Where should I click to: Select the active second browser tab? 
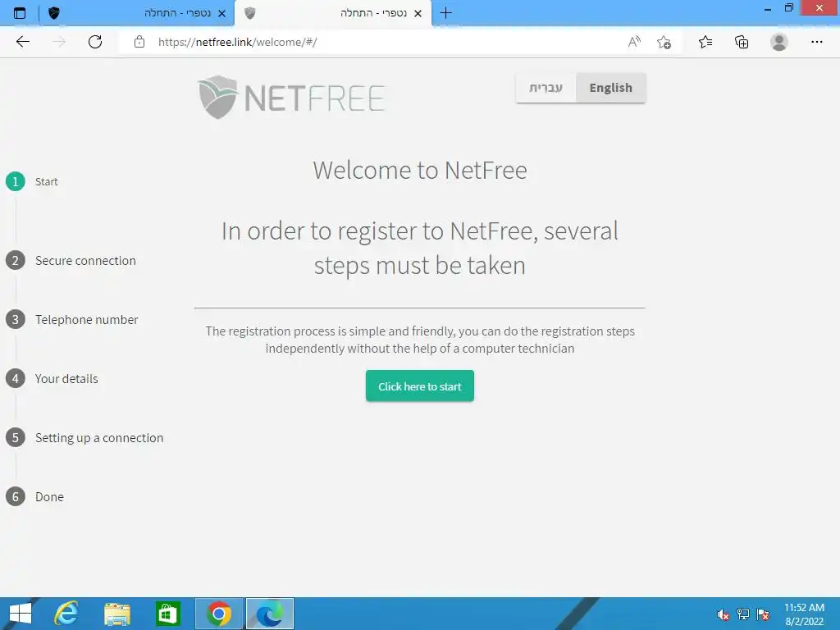pos(332,13)
